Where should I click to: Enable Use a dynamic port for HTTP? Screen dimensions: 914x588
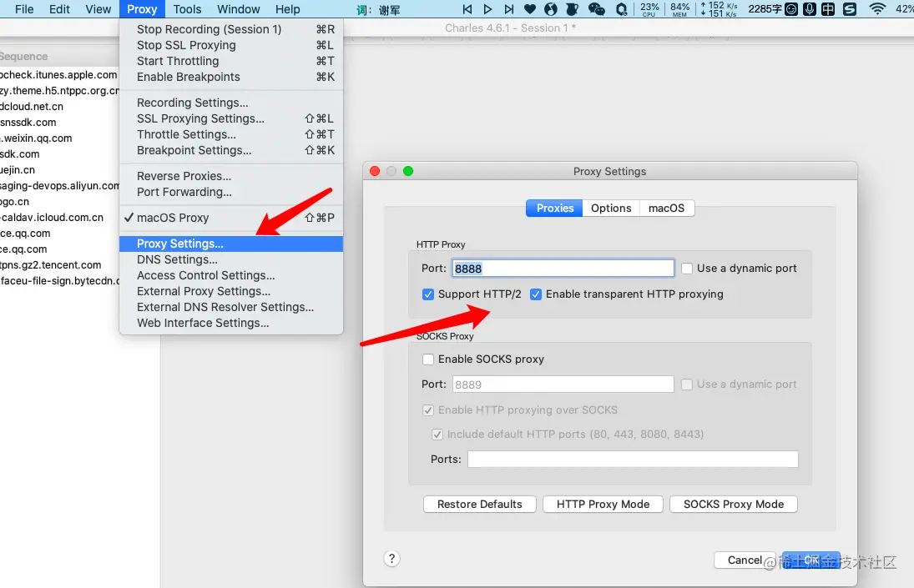click(x=687, y=269)
